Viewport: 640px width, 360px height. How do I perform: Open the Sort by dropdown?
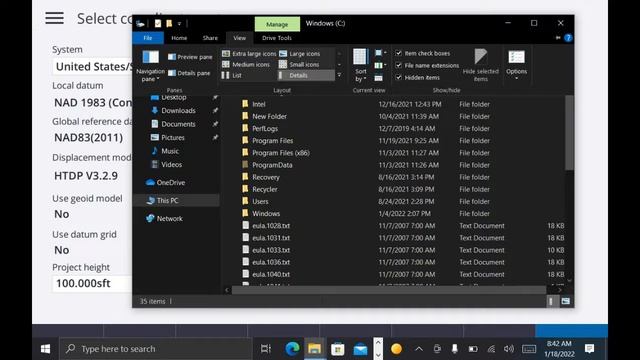[x=360, y=66]
